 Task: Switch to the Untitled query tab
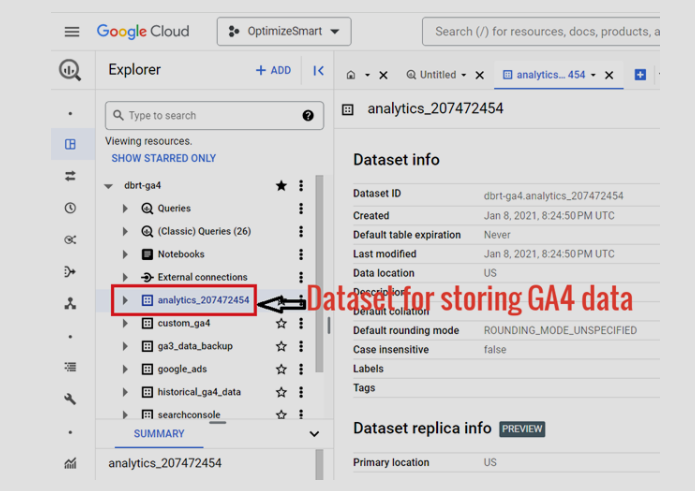pos(432,75)
